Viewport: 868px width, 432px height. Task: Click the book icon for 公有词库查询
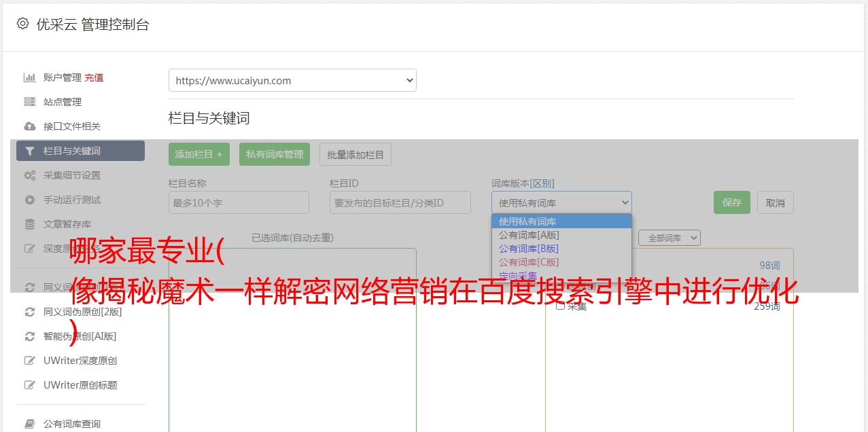point(29,424)
